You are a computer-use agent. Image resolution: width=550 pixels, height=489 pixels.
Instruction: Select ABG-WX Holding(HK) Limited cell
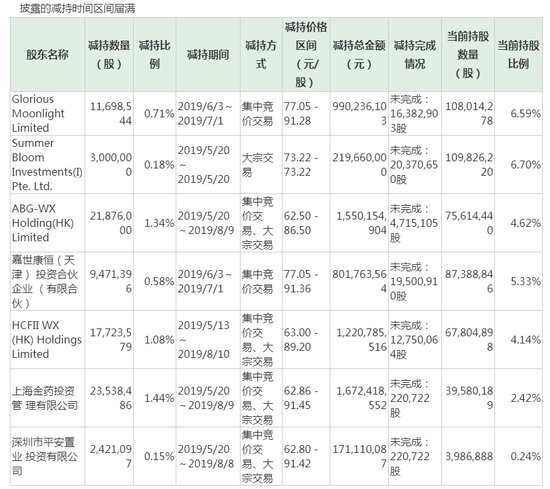point(47,223)
